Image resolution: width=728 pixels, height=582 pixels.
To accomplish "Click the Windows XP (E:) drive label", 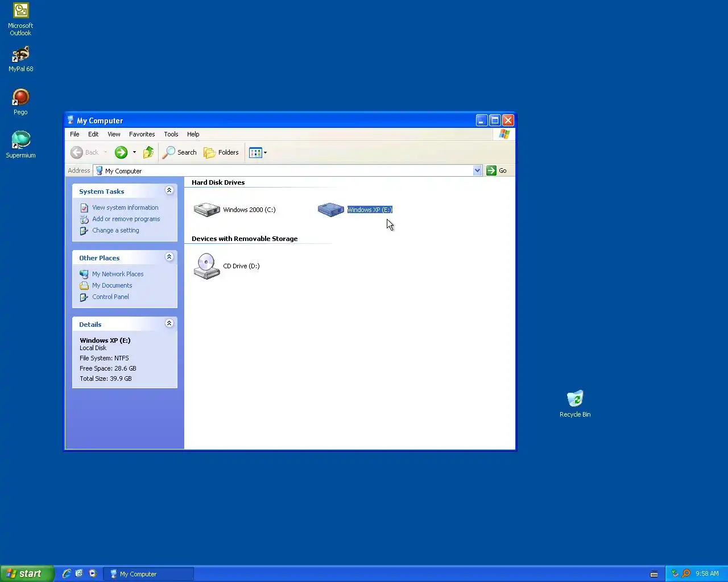I will coord(370,210).
